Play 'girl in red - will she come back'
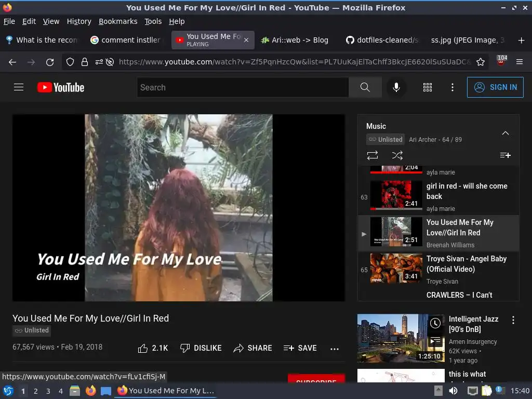532x399 pixels. (438, 197)
